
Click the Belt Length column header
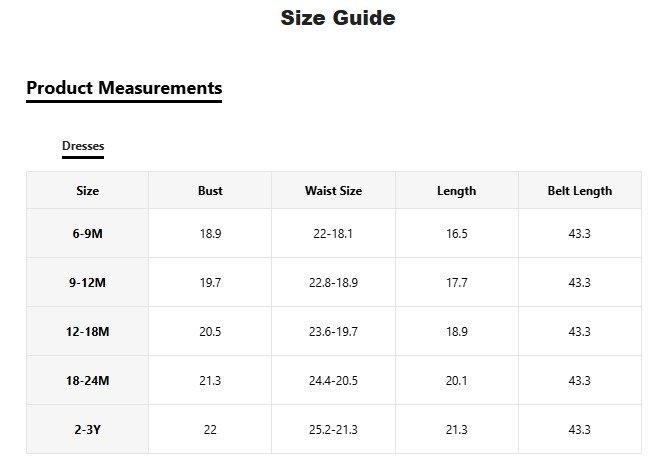point(580,191)
